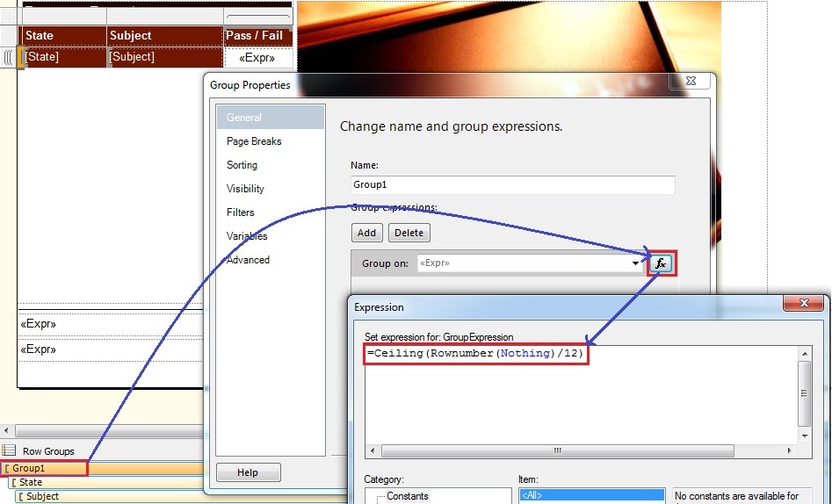Viewport: 832px width, 504px height.
Task: Click the expression editor horizontal scroll right arrow
Action: click(790, 451)
